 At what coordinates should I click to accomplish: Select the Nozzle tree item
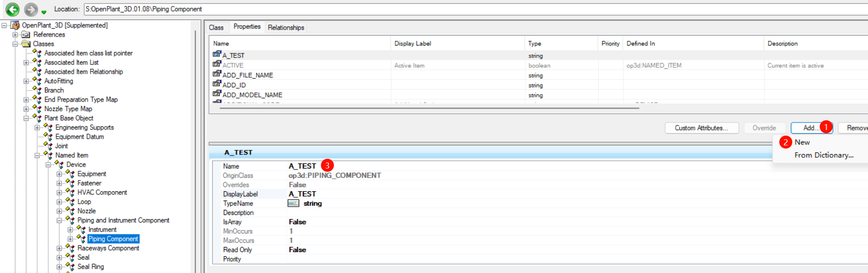86,211
